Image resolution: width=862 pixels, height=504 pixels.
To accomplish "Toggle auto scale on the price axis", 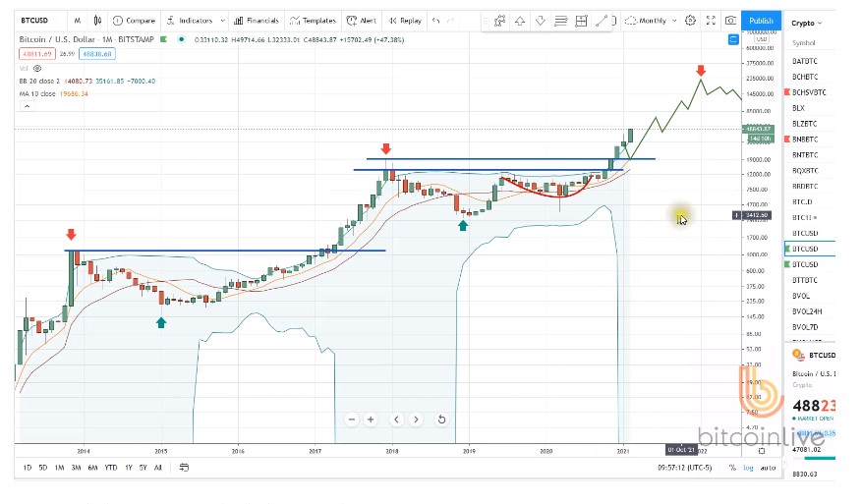I will (x=768, y=468).
